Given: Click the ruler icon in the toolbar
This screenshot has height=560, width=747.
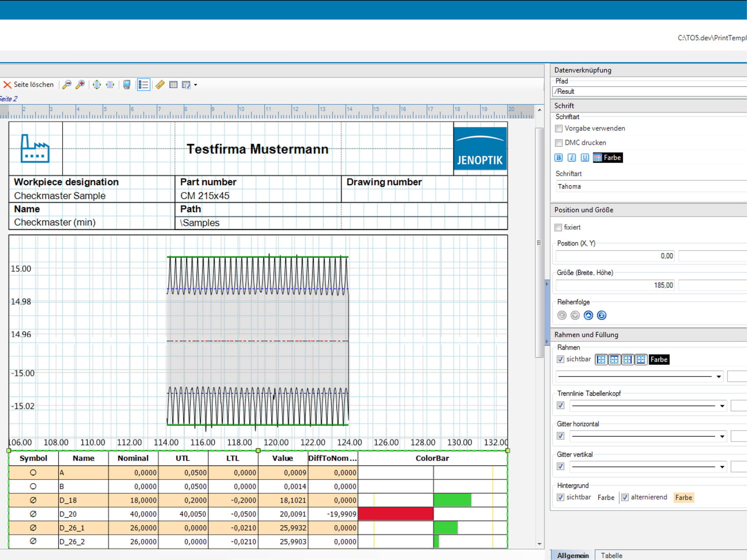Looking at the screenshot, I should point(160,85).
